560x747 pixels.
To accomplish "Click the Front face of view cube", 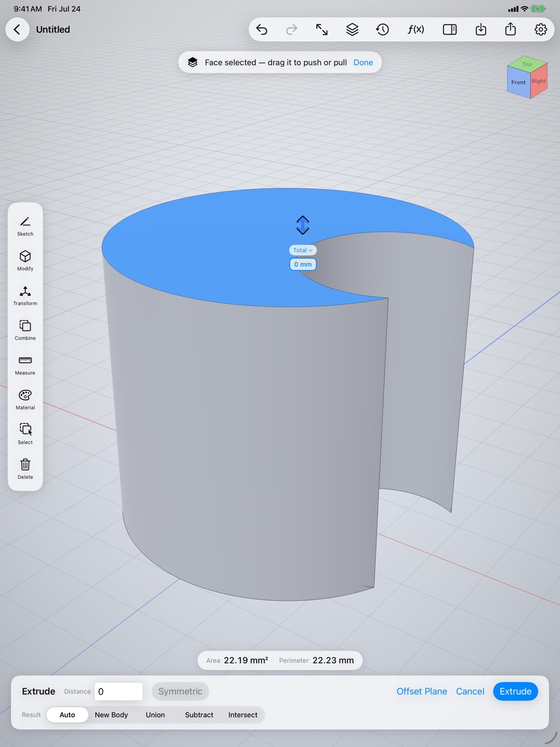I will (518, 83).
